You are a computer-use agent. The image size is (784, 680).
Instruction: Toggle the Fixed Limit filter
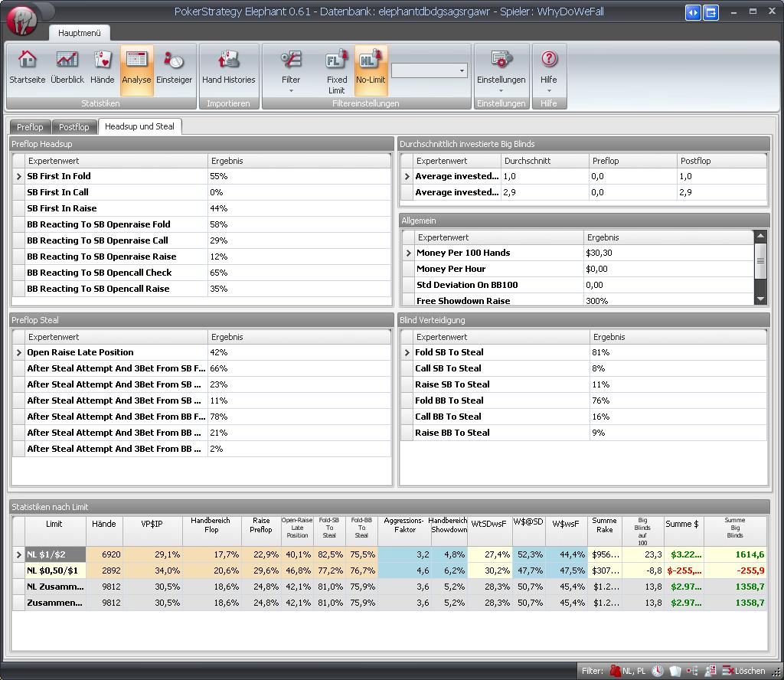click(337, 71)
